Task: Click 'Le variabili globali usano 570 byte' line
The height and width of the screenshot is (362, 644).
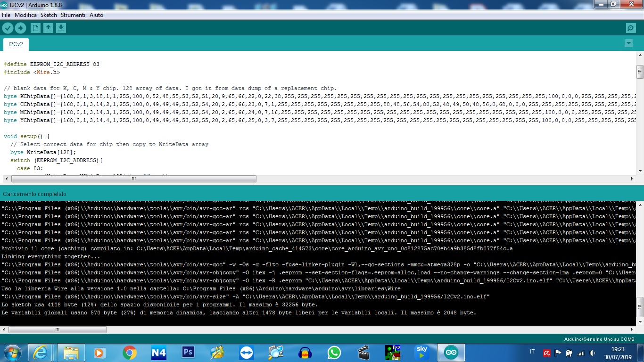Action: 239,313
